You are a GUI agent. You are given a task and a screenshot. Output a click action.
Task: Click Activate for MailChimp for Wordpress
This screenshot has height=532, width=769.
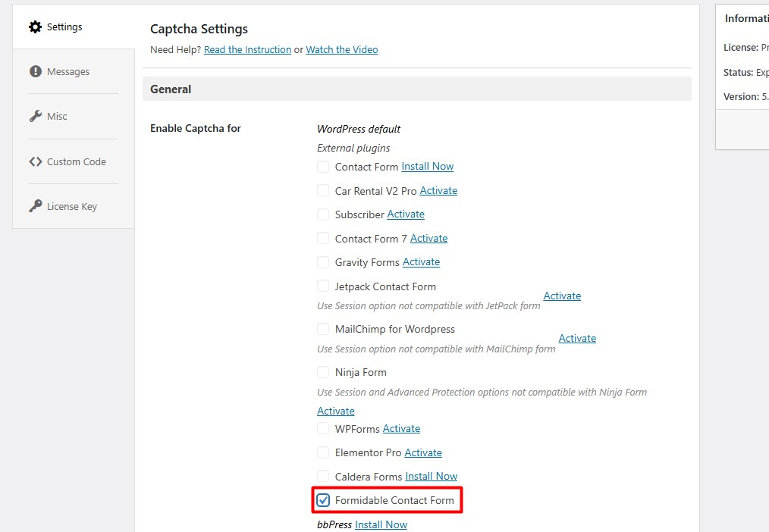(577, 338)
